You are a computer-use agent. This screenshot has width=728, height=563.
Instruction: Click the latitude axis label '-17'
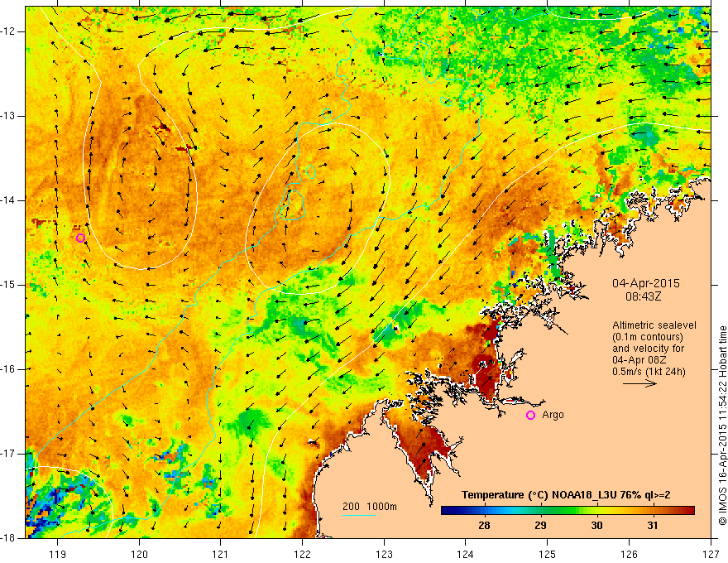8,454
